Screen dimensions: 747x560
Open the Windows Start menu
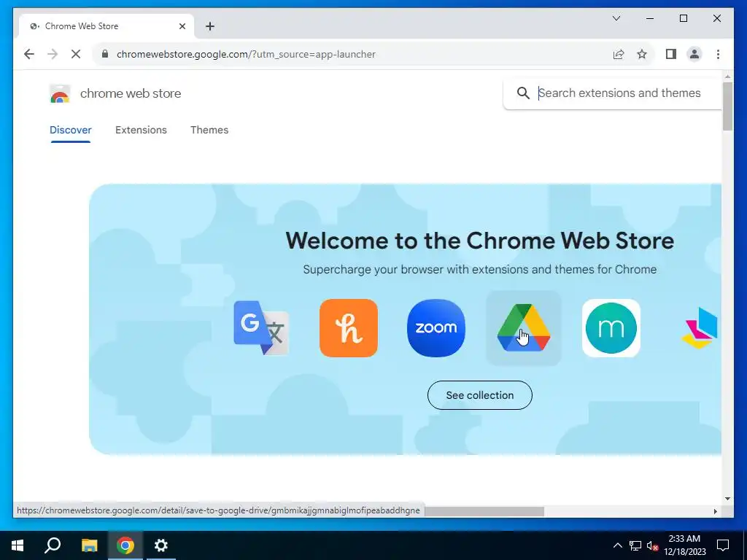18,545
